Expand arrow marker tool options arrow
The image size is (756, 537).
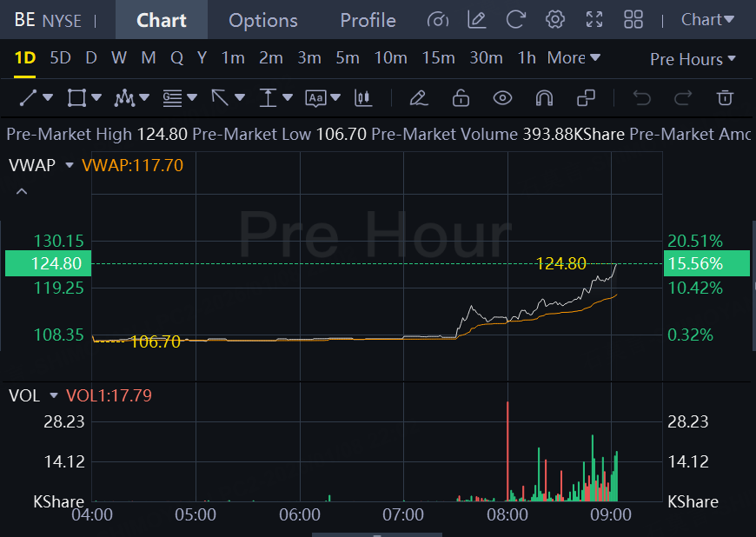(240, 98)
